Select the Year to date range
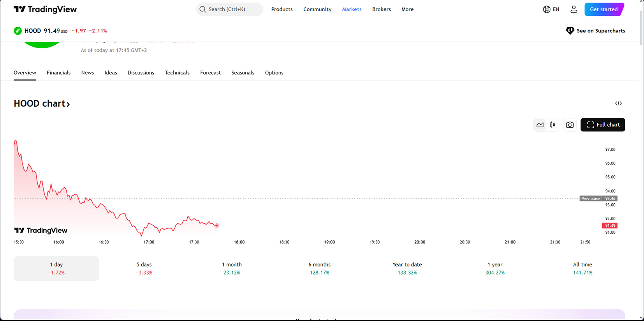The image size is (644, 321). [407, 268]
